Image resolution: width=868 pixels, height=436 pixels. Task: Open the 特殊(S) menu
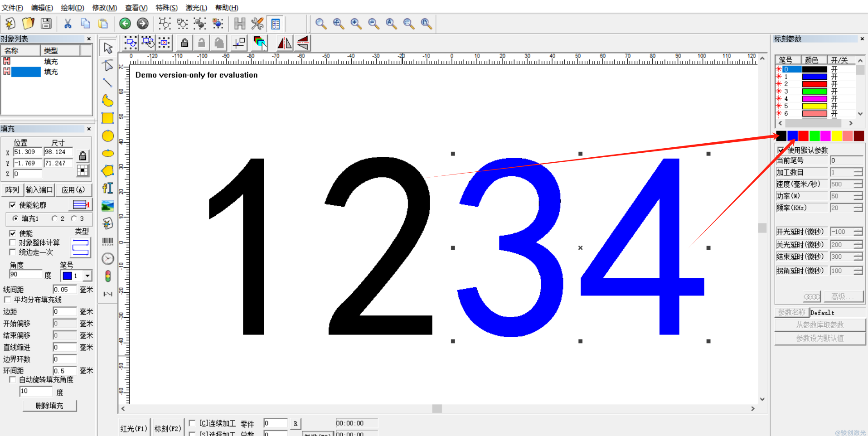pos(166,8)
